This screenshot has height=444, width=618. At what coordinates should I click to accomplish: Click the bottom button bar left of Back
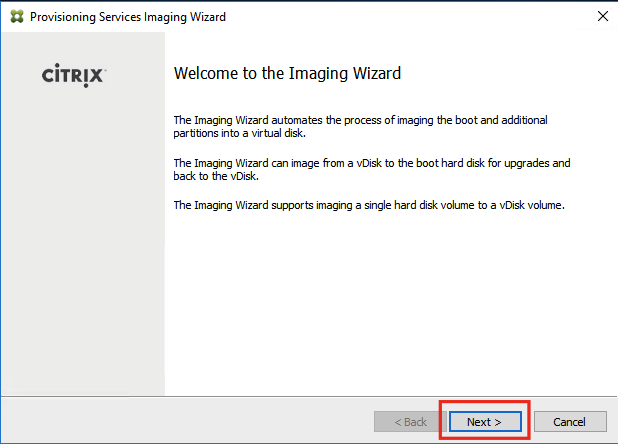coord(187,421)
